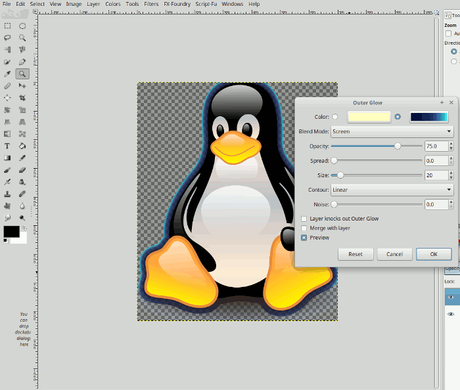The image size is (460, 390).
Task: Click the active Zoom tool in toolbox
Action: (22, 74)
